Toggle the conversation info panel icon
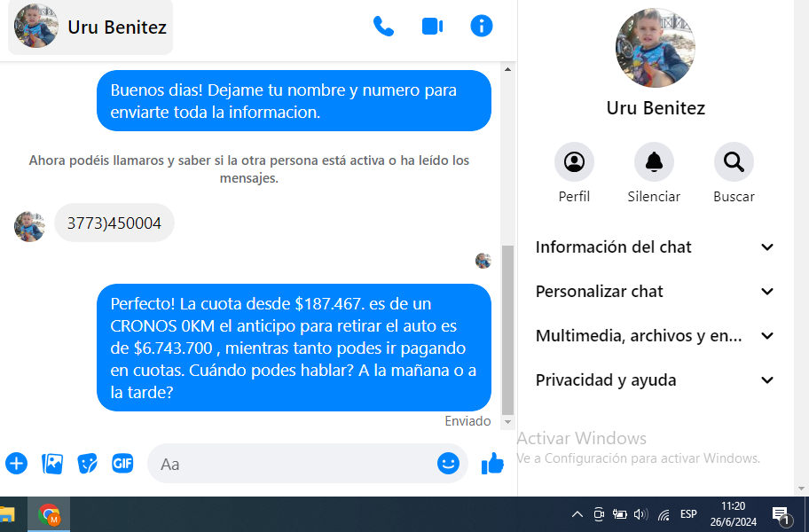 (481, 27)
